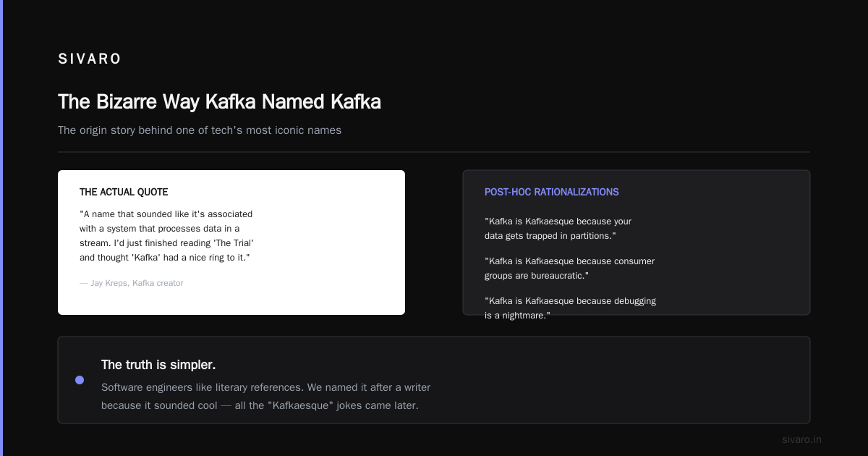Viewport: 868px width, 456px height.
Task: Select the title 'The Bizarre Way Kafka Named Kafka'
Action: point(219,102)
